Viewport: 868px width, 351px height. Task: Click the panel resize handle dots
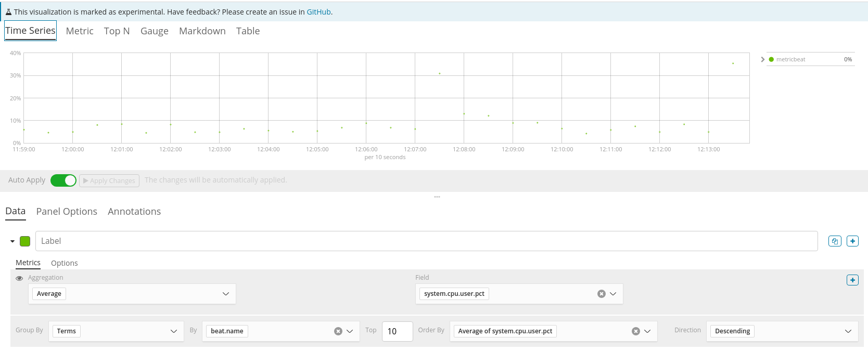(437, 197)
